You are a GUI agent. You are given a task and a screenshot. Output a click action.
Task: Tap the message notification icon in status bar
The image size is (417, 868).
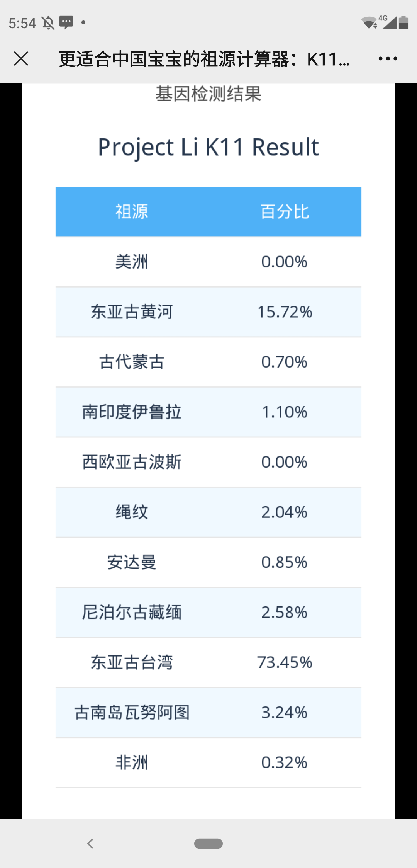click(x=66, y=22)
